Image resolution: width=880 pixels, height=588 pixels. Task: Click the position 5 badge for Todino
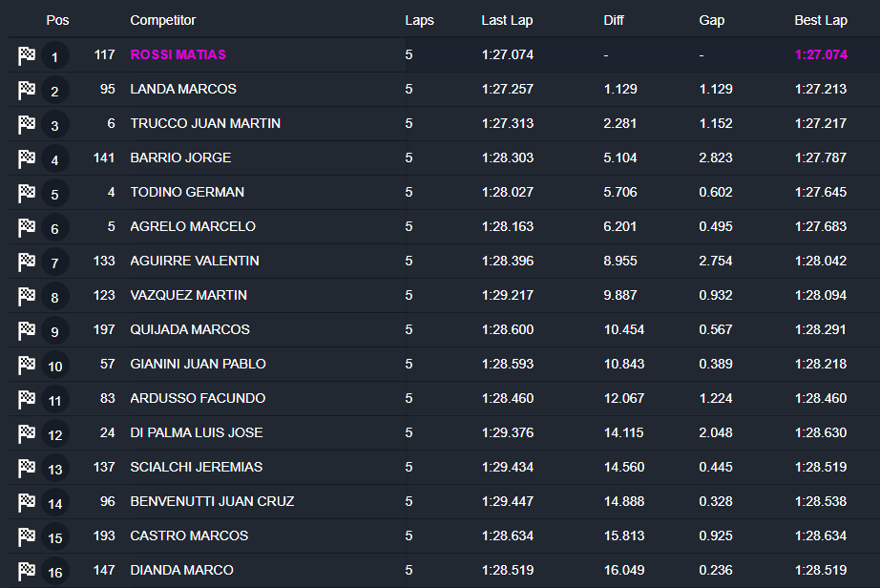54,194
